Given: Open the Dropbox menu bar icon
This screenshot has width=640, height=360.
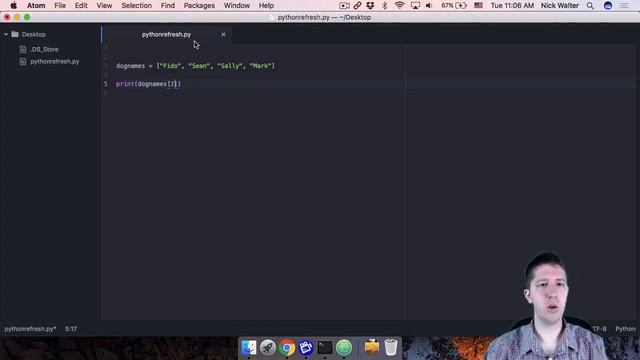Looking at the screenshot, I should [370, 6].
